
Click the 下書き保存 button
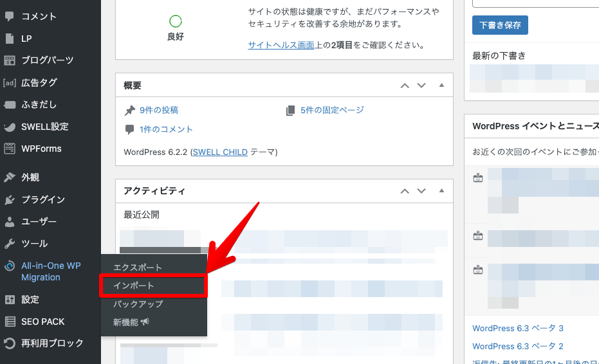click(500, 25)
